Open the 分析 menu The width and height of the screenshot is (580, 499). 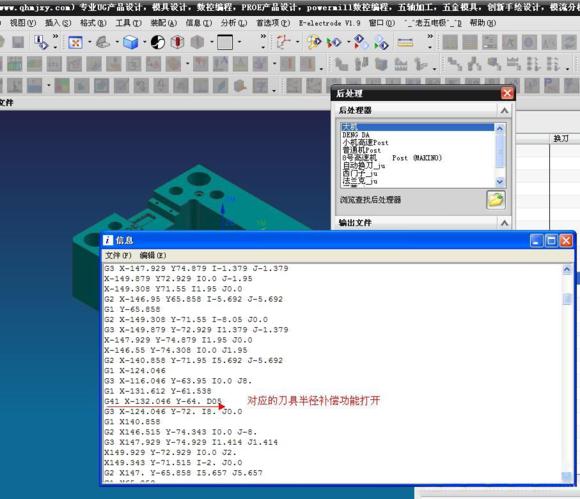pyautogui.click(x=233, y=23)
